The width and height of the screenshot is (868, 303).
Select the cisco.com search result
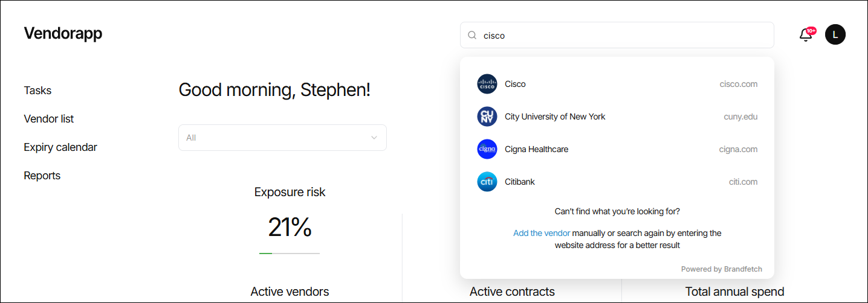[x=617, y=84]
